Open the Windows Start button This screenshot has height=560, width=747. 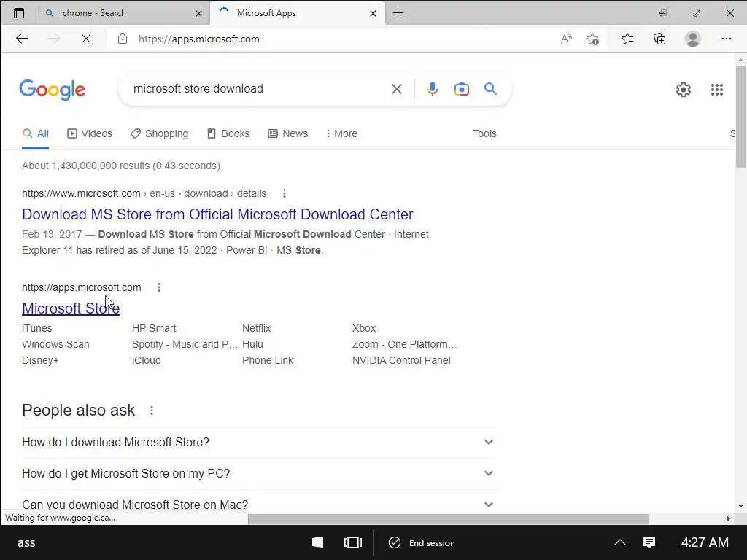point(318,542)
